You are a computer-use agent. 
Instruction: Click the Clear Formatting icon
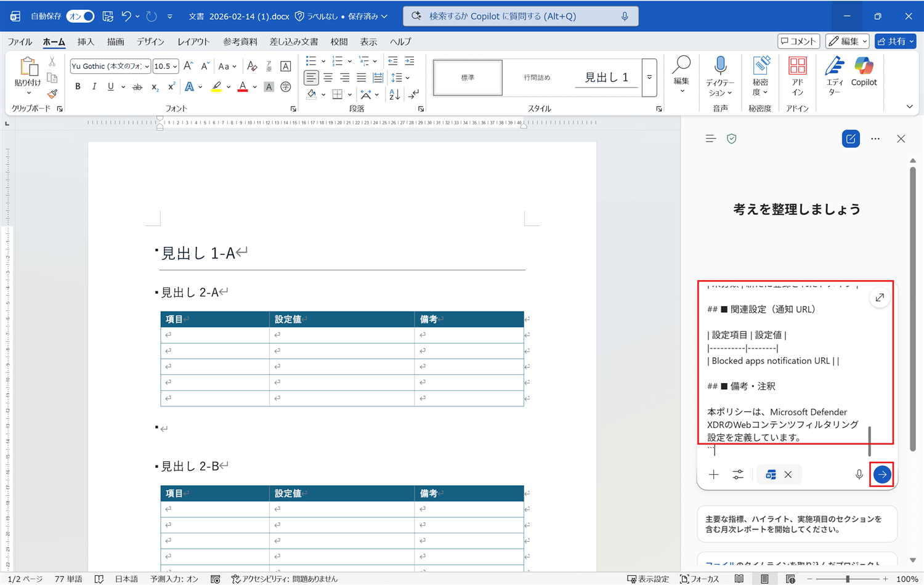point(252,66)
